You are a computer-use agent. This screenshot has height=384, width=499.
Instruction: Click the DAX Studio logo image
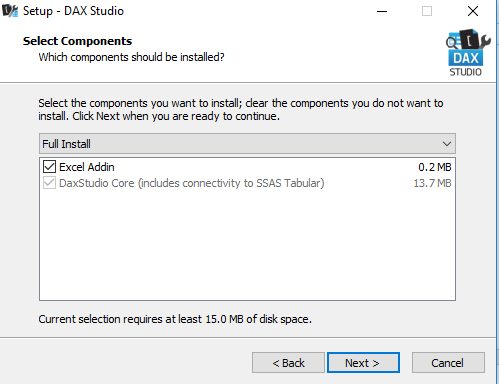pos(468,53)
